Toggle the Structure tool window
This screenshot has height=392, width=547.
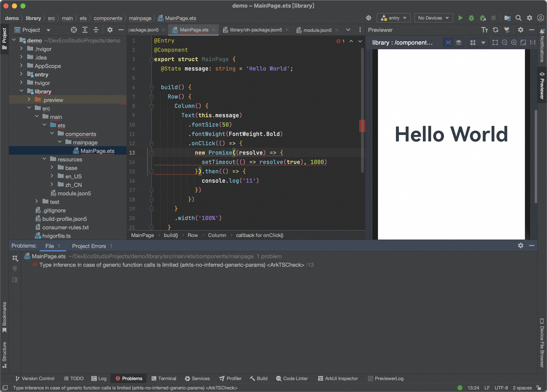click(x=4, y=355)
